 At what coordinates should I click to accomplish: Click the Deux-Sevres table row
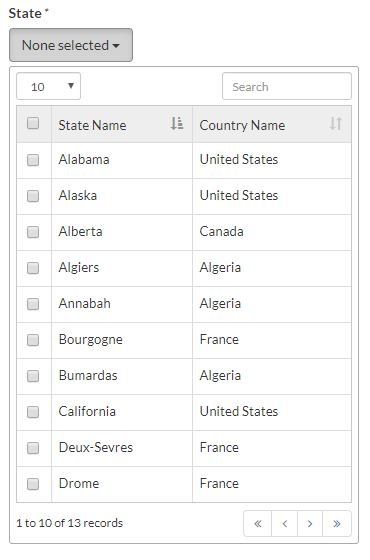pos(184,448)
